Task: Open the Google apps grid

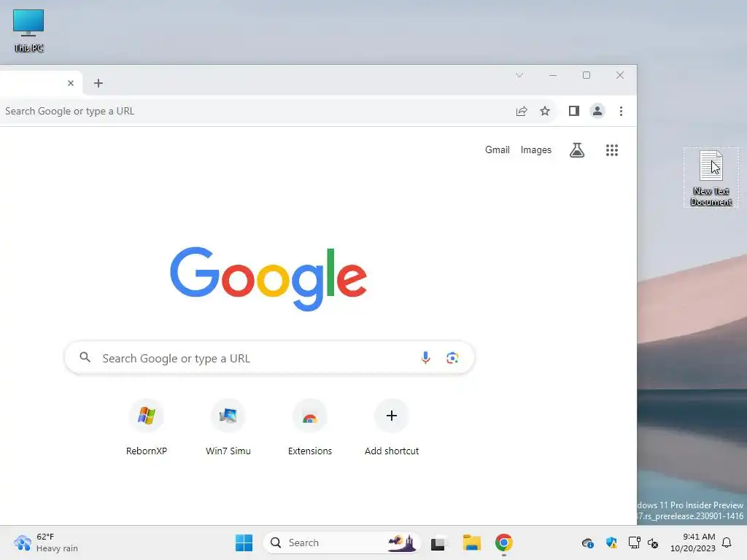Action: click(612, 150)
